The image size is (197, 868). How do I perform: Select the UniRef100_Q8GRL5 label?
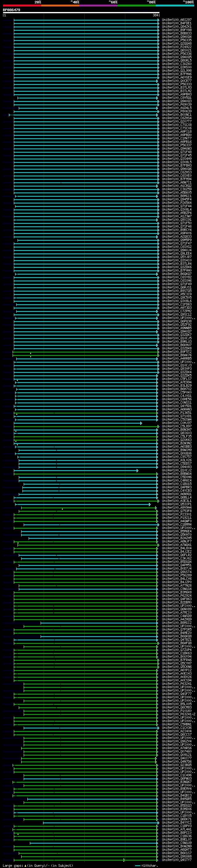pos(176,61)
